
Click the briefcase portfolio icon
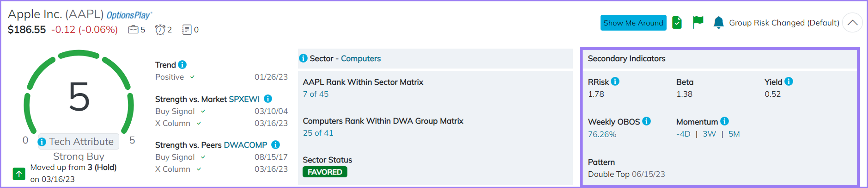[x=133, y=30]
